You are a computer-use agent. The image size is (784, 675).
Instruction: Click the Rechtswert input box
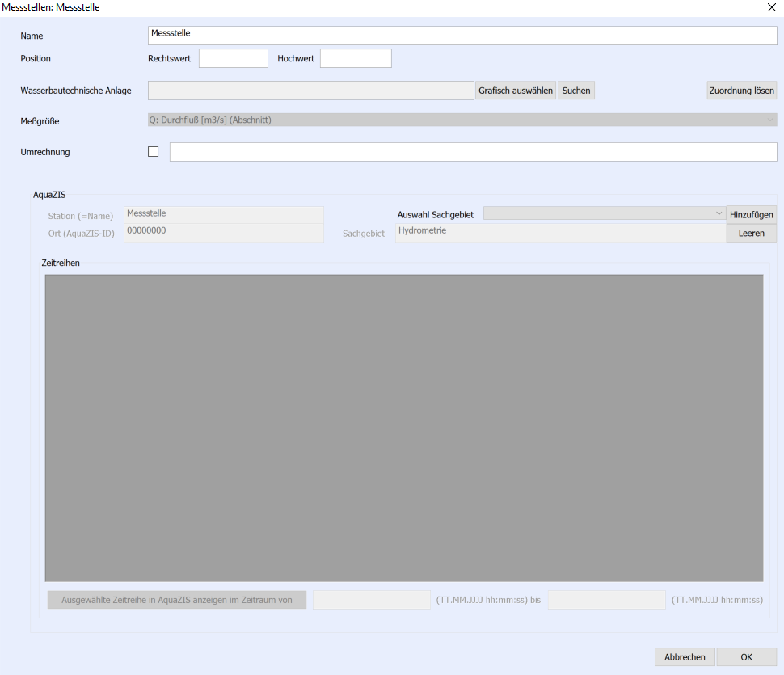click(x=233, y=58)
